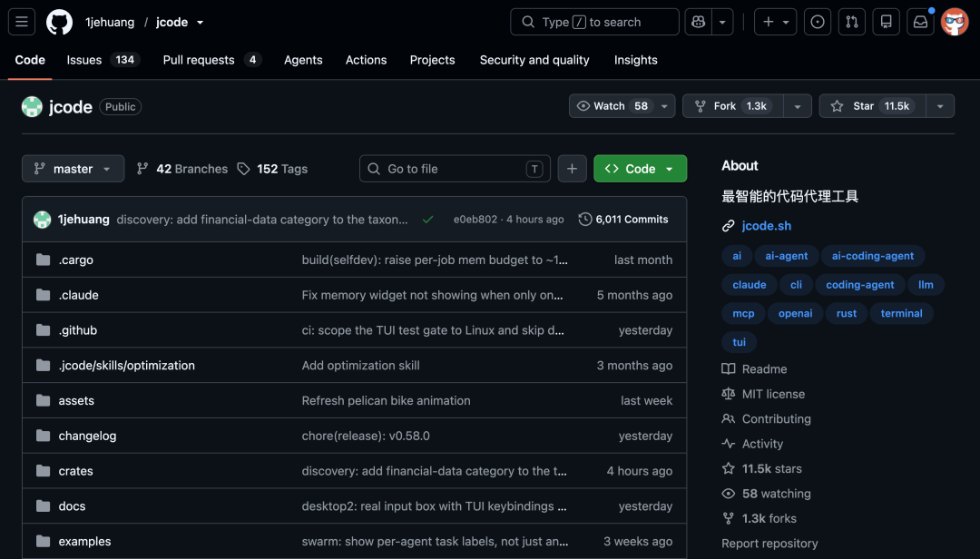Open the crates folder

75,471
